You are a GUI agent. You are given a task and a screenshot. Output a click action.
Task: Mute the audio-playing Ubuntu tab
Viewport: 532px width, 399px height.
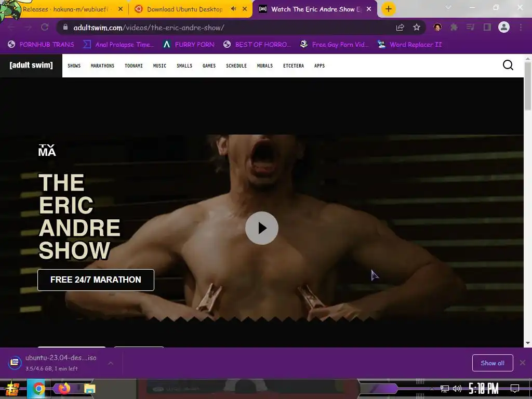click(233, 9)
